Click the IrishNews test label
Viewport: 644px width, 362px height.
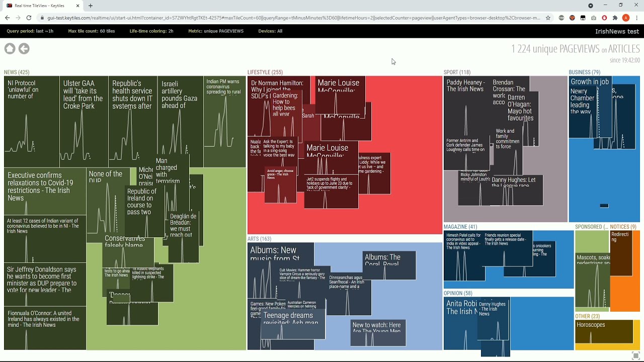(x=617, y=31)
